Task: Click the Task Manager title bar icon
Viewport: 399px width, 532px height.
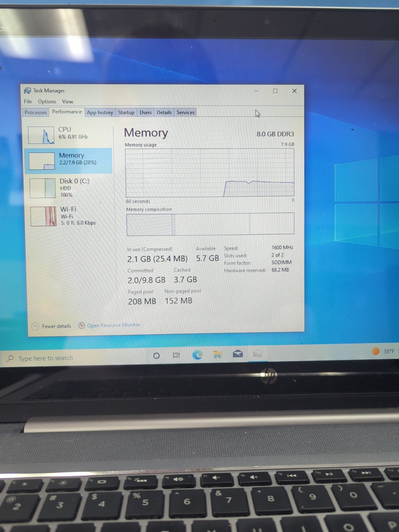Action: pyautogui.click(x=28, y=90)
